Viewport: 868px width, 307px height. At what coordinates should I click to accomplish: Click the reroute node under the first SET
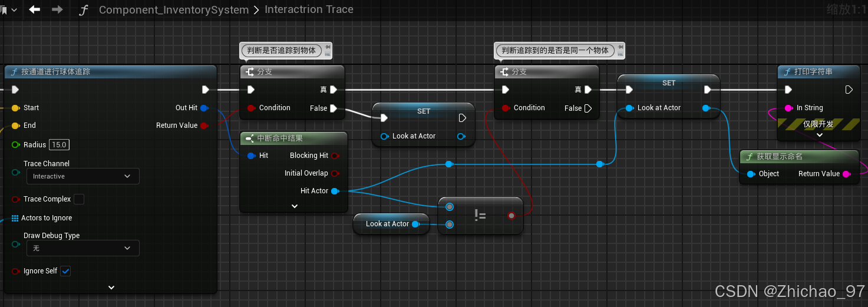(449, 164)
